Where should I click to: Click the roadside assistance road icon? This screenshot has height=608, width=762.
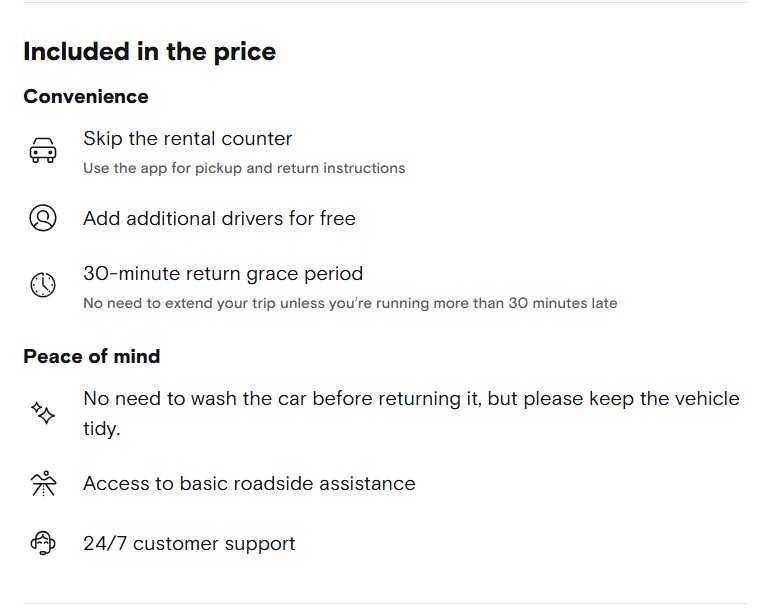click(43, 484)
